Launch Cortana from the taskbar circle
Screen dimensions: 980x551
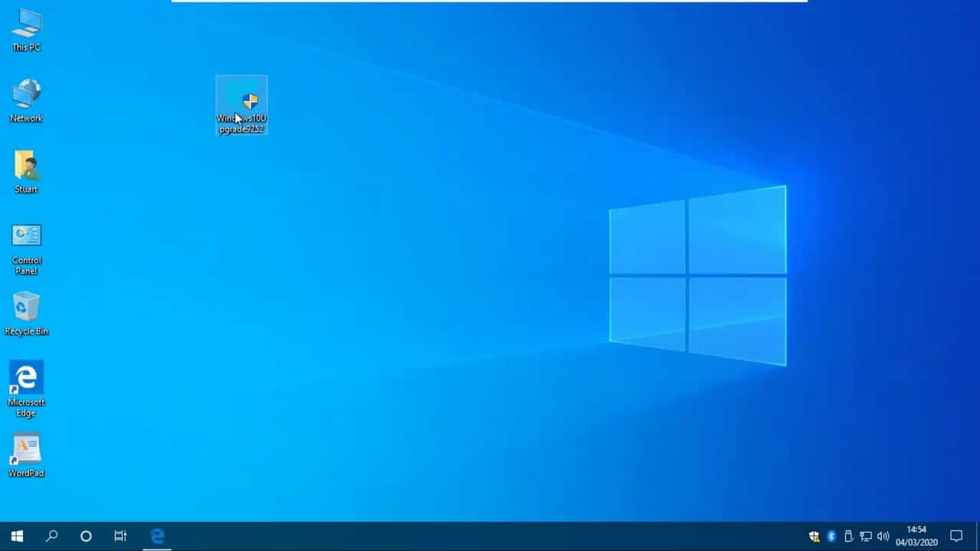click(86, 536)
